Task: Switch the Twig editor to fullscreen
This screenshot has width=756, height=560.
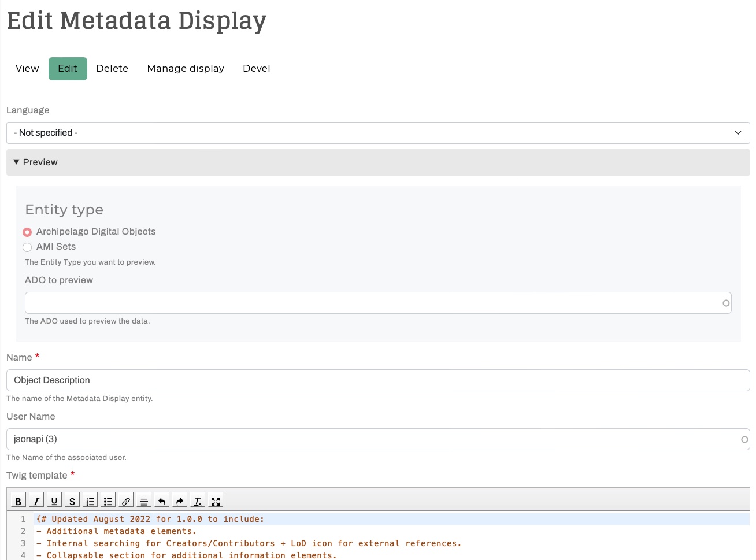Action: pyautogui.click(x=216, y=501)
